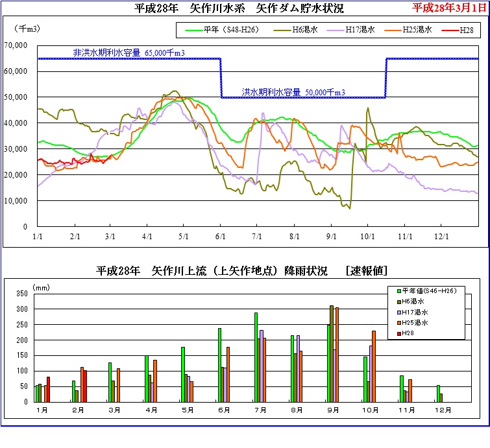Click the orange H25 bar for October
The width and height of the screenshot is (490, 448).
pyautogui.click(x=374, y=366)
